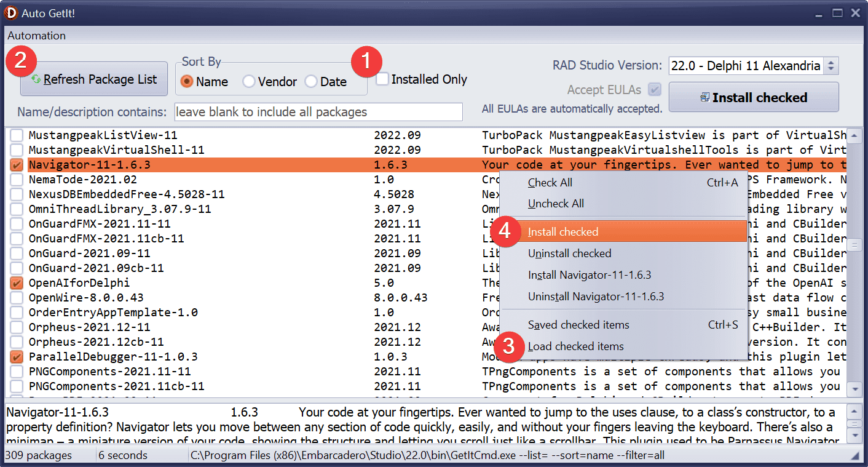
Task: Enable the Installed Only checkbox
Action: tap(382, 79)
